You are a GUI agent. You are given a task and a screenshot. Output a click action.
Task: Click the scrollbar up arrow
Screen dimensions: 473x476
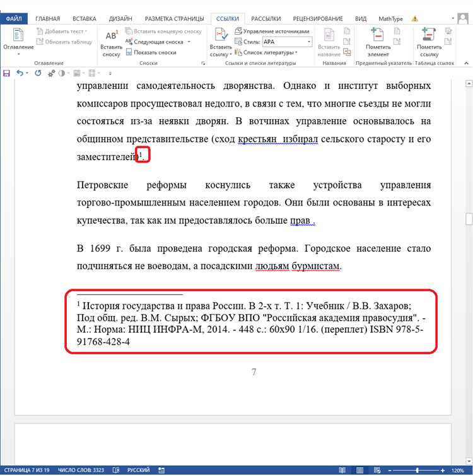[x=469, y=83]
